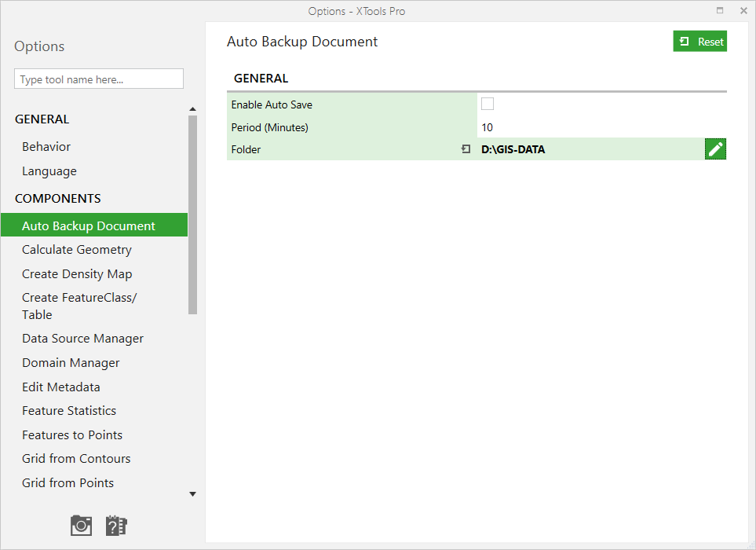This screenshot has height=550, width=756.
Task: Click the scrollbar down arrow in the sidebar
Action: (192, 493)
